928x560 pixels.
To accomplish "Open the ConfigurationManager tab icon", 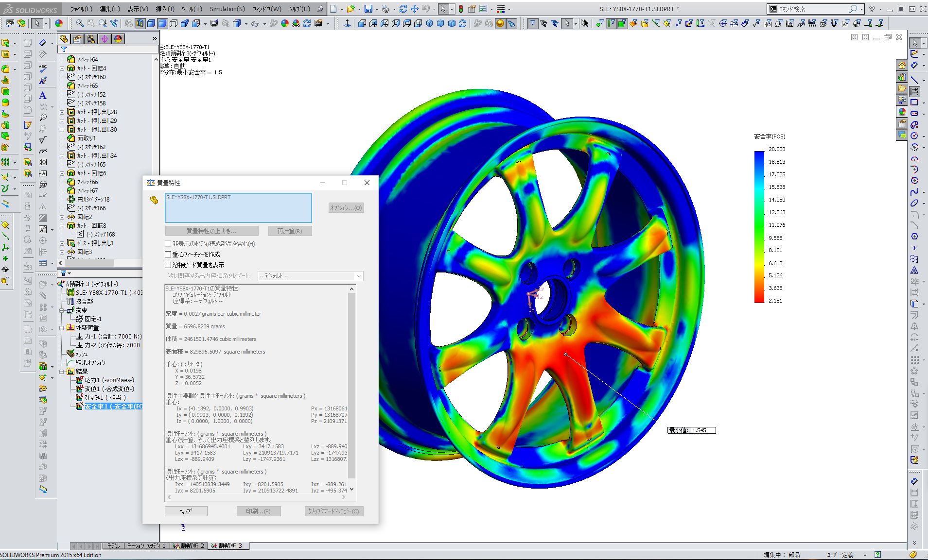I will pyautogui.click(x=91, y=39).
